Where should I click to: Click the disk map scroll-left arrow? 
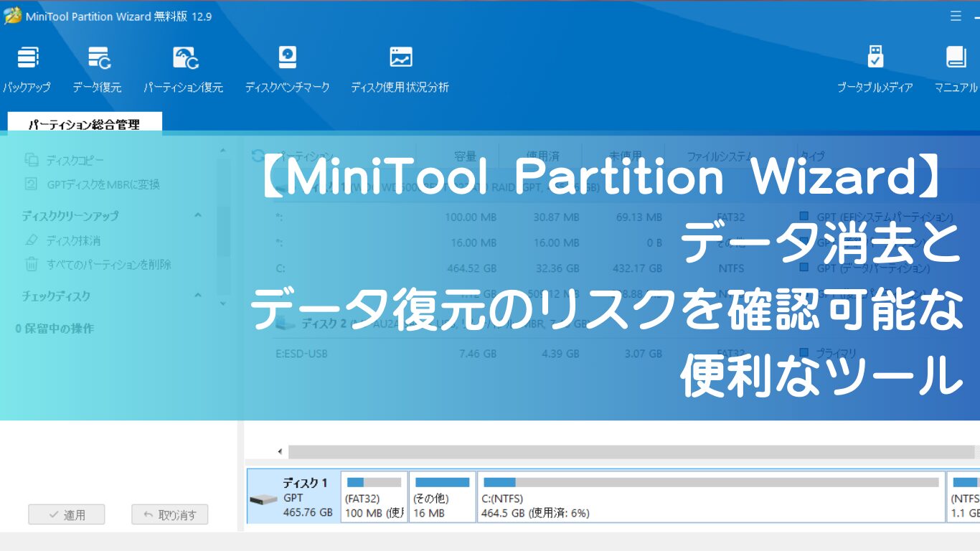[x=278, y=451]
